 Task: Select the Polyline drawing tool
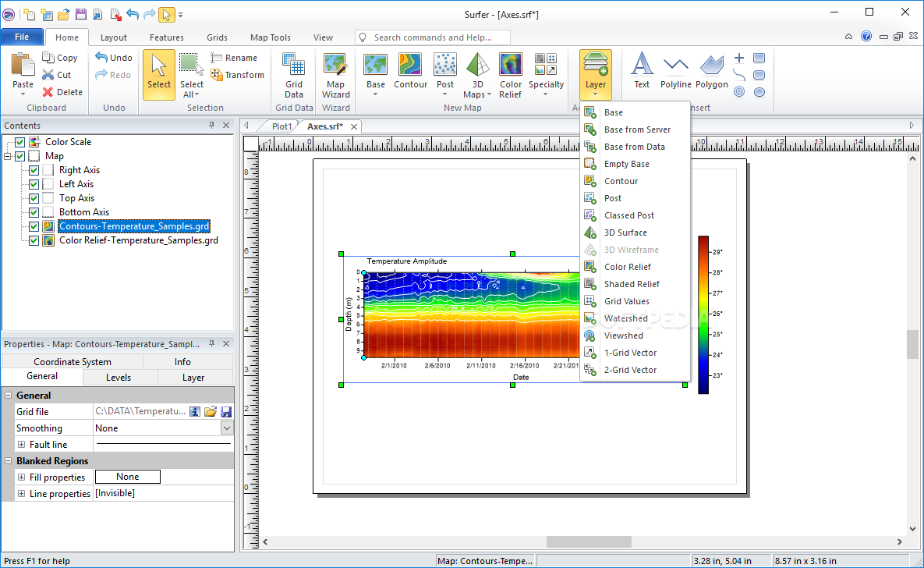click(675, 71)
